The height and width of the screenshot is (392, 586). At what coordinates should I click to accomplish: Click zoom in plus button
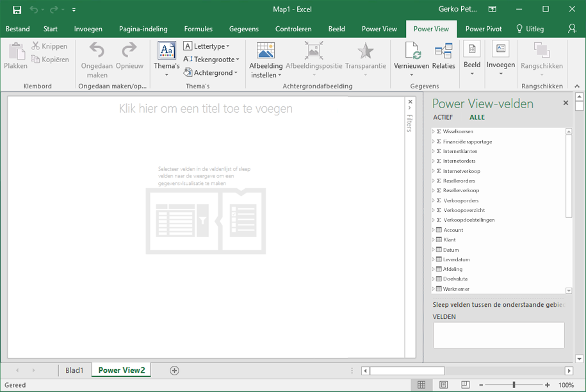click(x=547, y=385)
